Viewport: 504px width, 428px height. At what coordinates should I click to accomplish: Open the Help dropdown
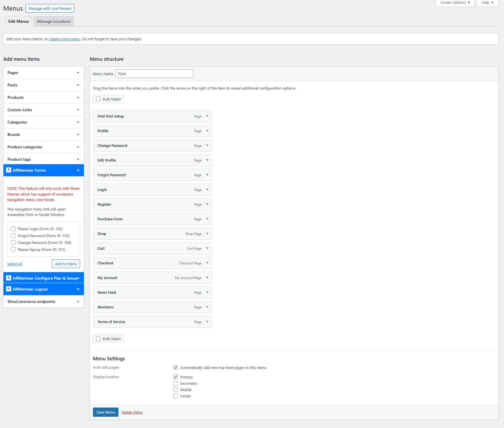tap(487, 2)
